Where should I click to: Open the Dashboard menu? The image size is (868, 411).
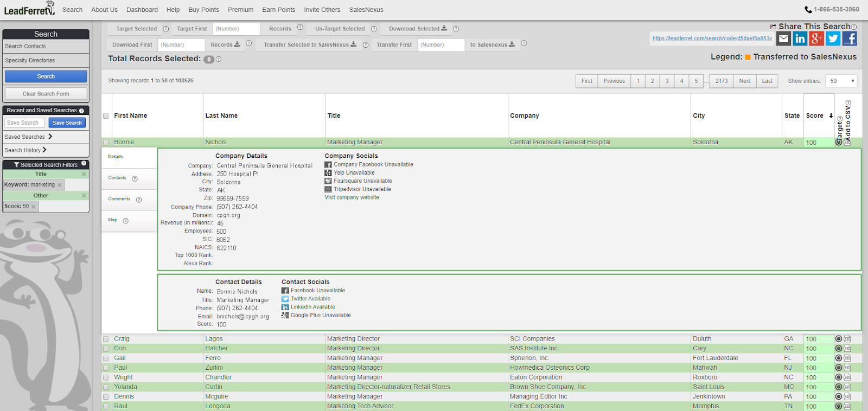[x=142, y=10]
